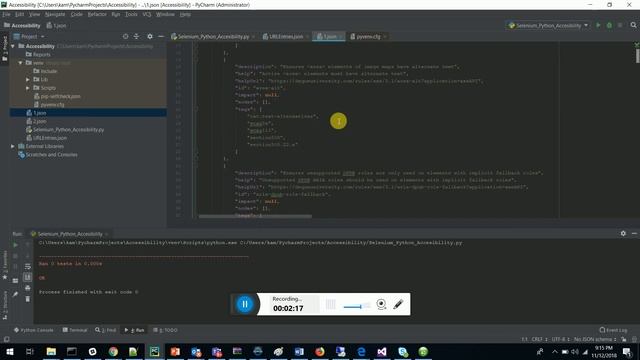Select Selenium_Python_Accessibility.py in project tree
640x360 pixels.
tap(69, 129)
